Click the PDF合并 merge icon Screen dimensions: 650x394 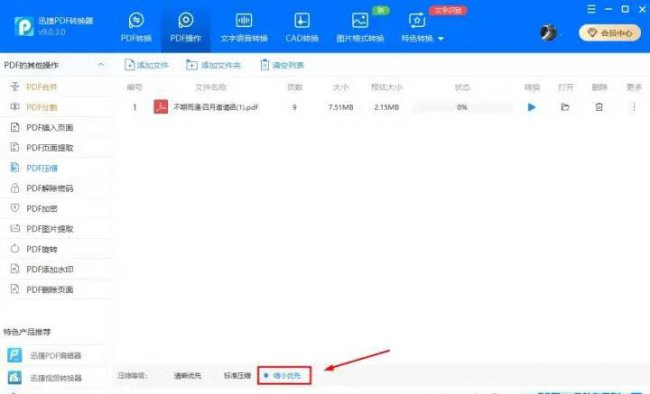15,86
